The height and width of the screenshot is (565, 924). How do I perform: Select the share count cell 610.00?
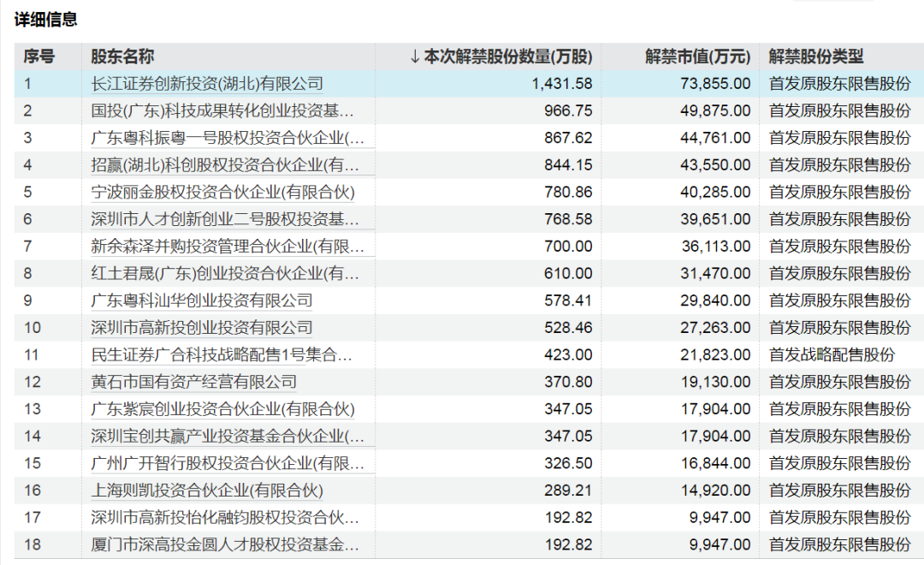point(568,274)
